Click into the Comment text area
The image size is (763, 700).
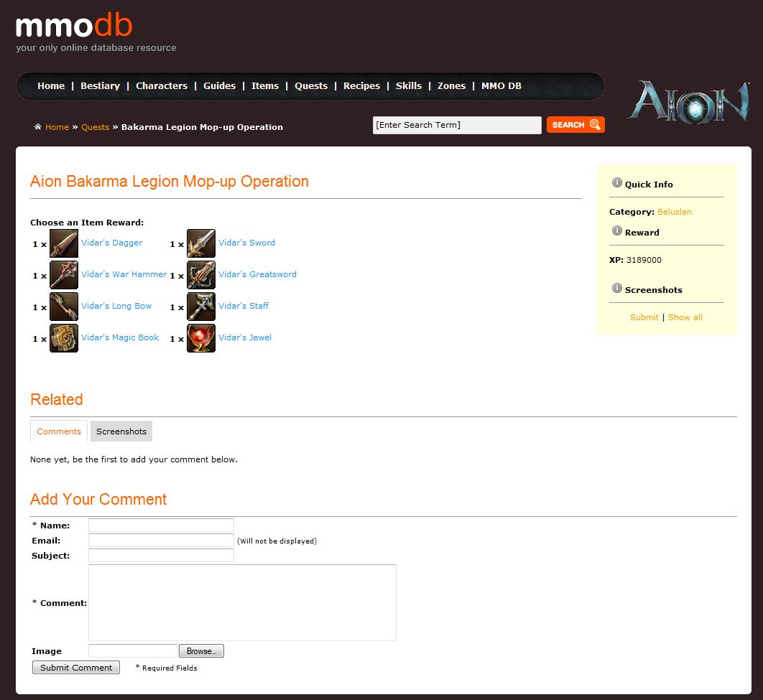pos(242,603)
